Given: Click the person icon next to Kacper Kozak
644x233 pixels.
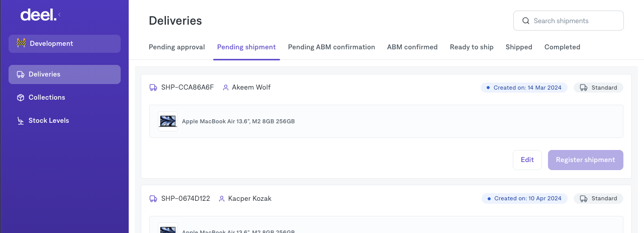Looking at the screenshot, I should pos(222,199).
